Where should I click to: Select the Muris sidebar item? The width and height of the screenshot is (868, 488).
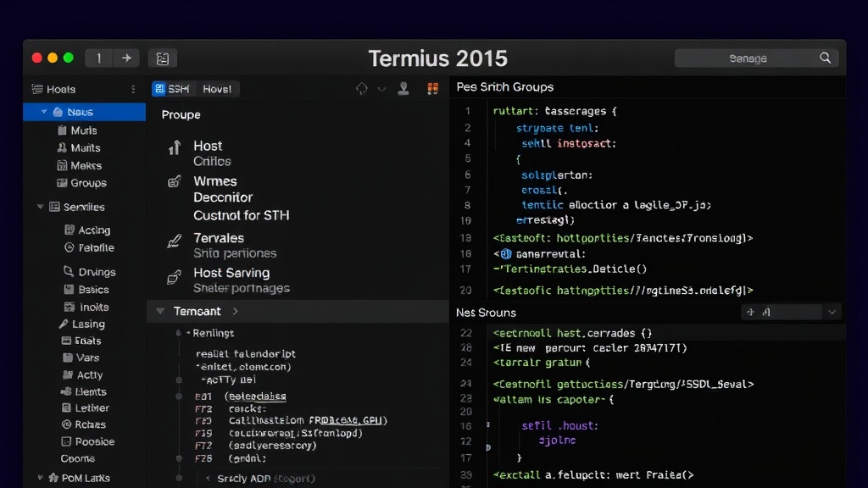click(x=84, y=130)
